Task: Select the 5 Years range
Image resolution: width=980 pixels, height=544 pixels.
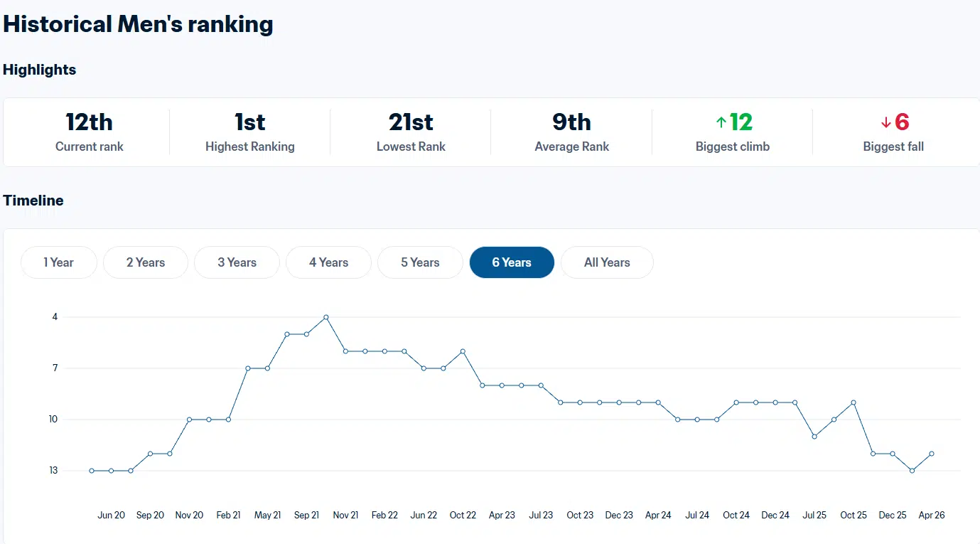Action: [x=420, y=262]
